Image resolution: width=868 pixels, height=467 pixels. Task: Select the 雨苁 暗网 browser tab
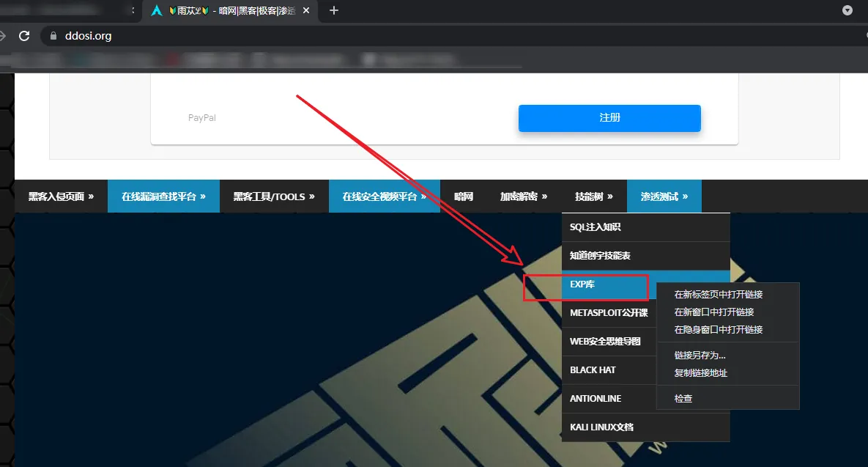(231, 11)
